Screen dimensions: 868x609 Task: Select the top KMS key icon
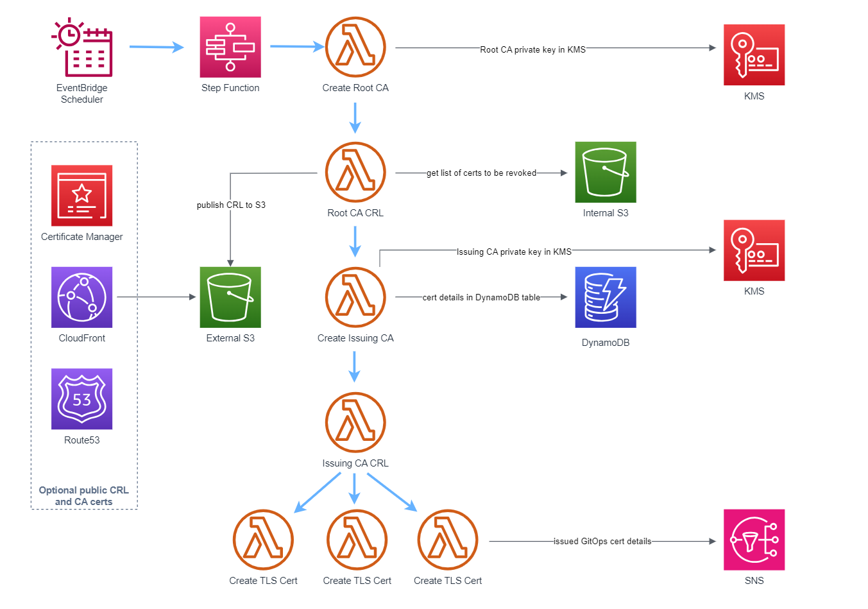pyautogui.click(x=754, y=55)
